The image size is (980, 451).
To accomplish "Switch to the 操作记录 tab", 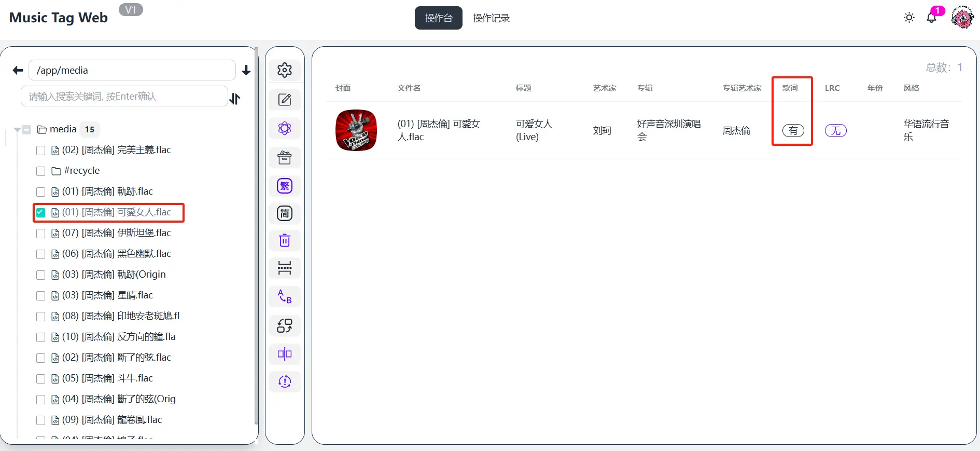I will 491,18.
